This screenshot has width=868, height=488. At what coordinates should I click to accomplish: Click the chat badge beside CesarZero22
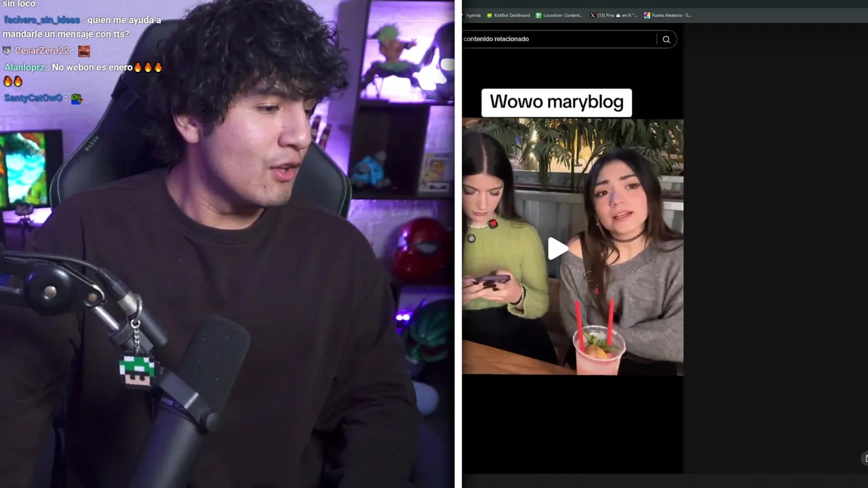[x=7, y=51]
